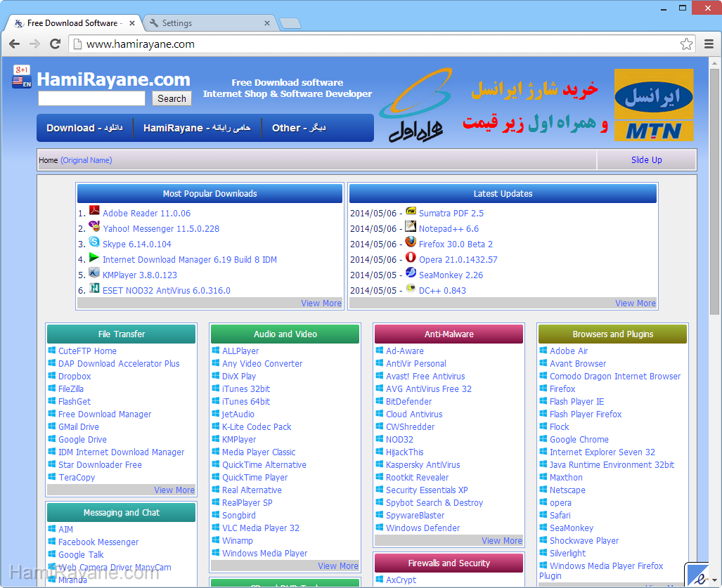Open a new tab with the new-tab button
The image size is (722, 588).
tap(290, 23)
